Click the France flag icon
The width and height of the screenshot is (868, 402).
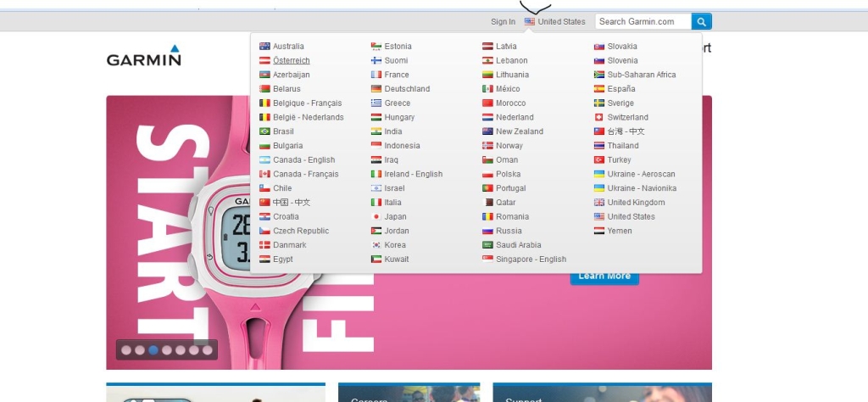pyautogui.click(x=376, y=75)
